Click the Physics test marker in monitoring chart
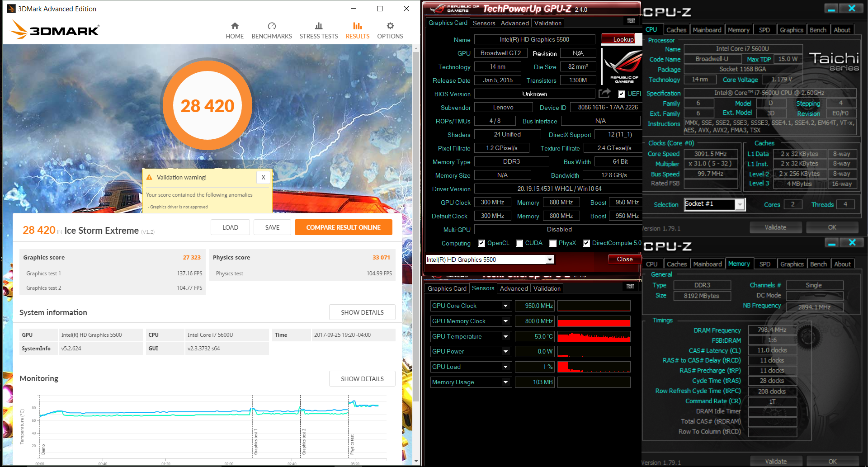Viewport: 868px width, 467px height. coord(352,445)
